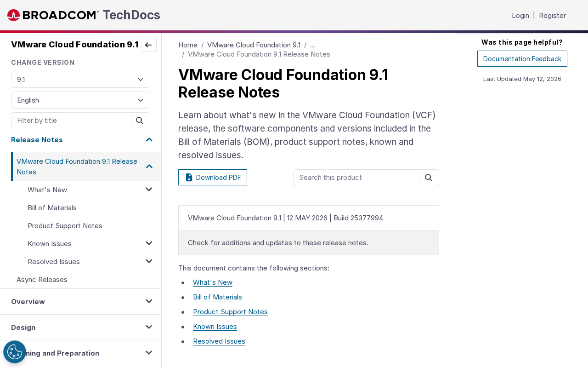Follow the Known Issues content link
Screen dimensions: 588x368
pos(215,327)
